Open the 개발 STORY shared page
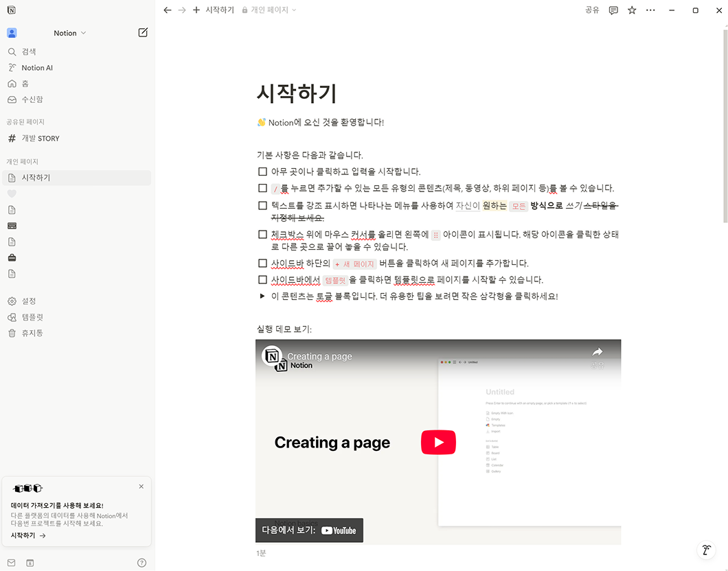 [77, 138]
